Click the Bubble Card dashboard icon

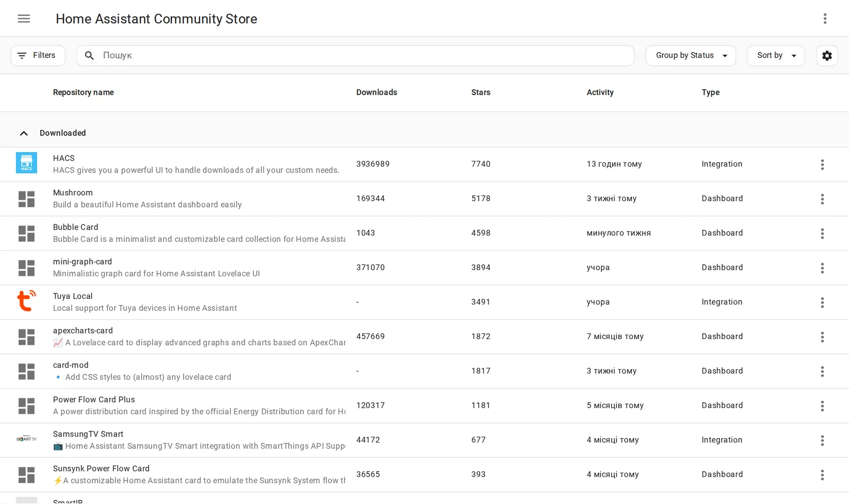click(27, 233)
